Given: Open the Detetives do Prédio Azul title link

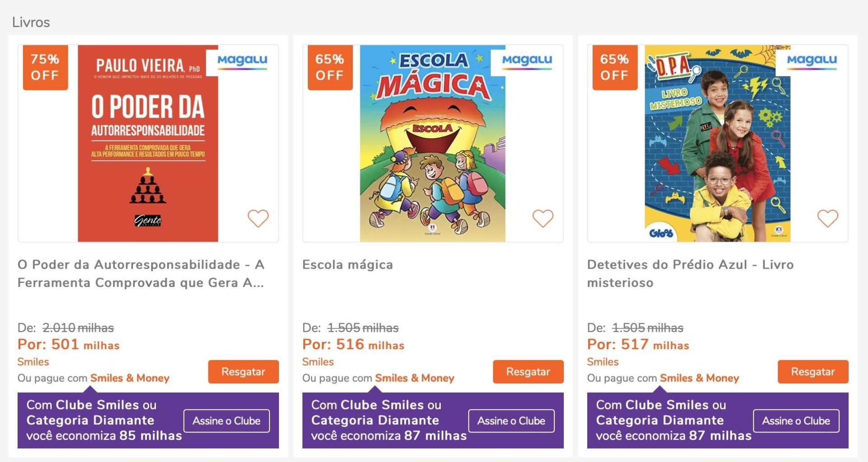Looking at the screenshot, I should pos(690,273).
